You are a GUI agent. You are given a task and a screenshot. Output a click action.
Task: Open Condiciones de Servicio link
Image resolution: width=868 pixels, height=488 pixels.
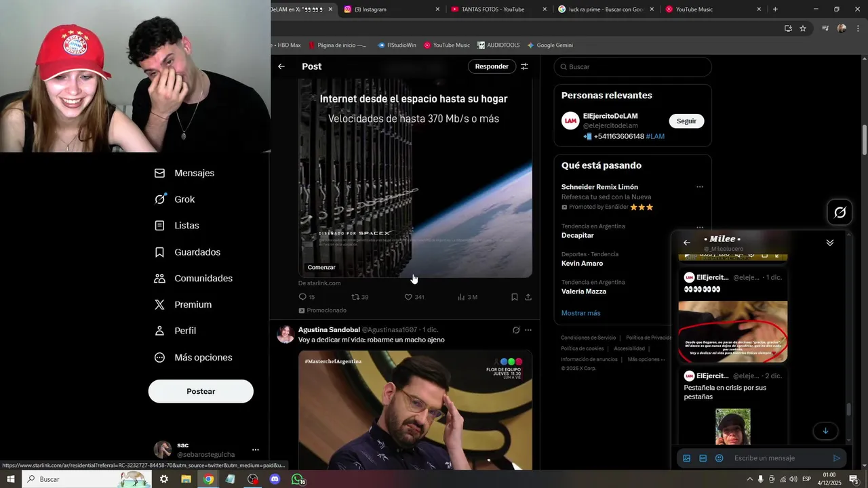point(588,338)
